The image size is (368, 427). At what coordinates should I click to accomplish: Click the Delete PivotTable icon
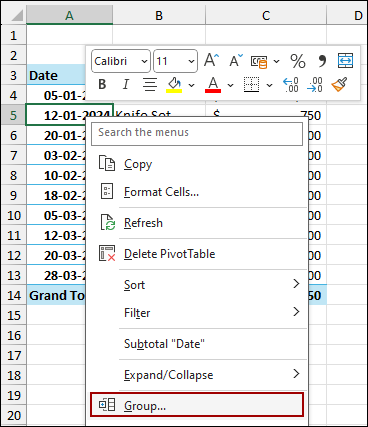click(107, 253)
